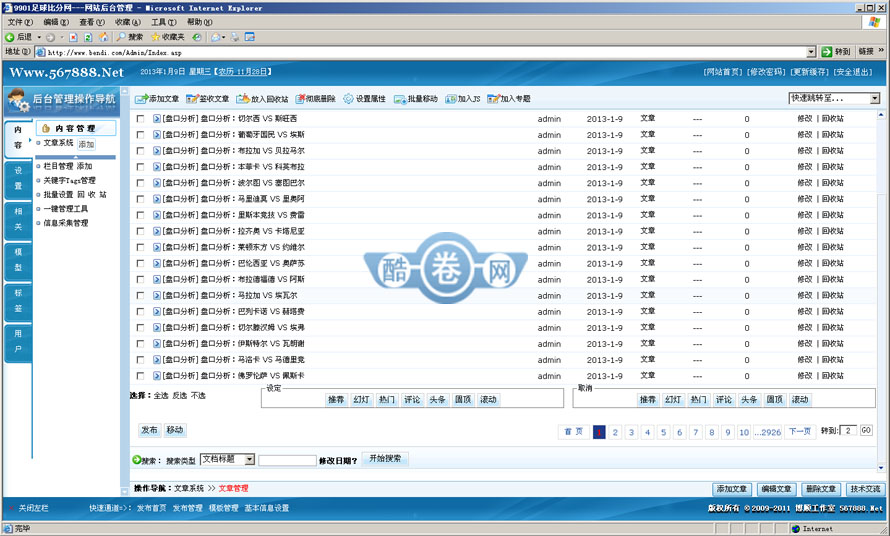Check the box for 葡萄牙国民 VS 埃斯 row
Viewport: 890px width, 536px height.
pyautogui.click(x=140, y=135)
